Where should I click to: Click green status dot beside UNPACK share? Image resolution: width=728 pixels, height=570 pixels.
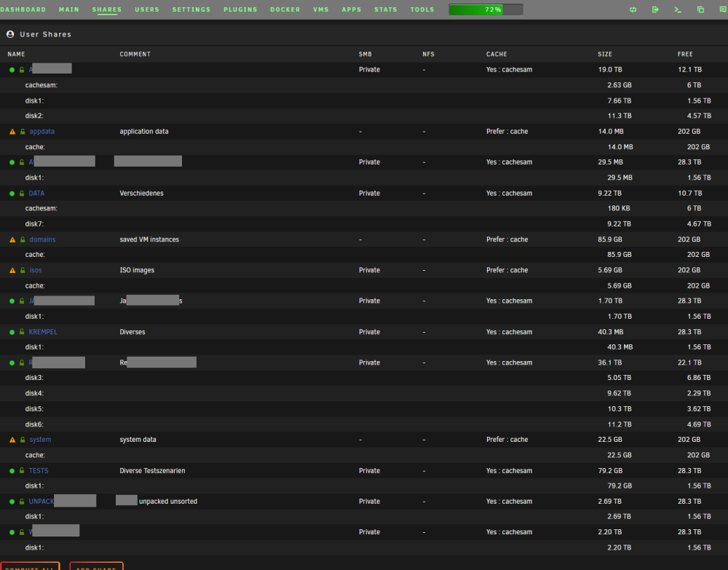click(x=12, y=502)
